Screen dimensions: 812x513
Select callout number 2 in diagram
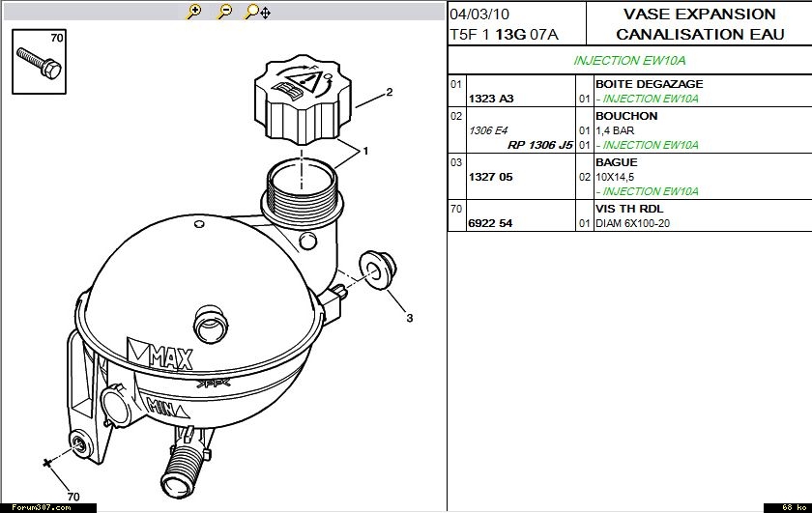(x=389, y=93)
